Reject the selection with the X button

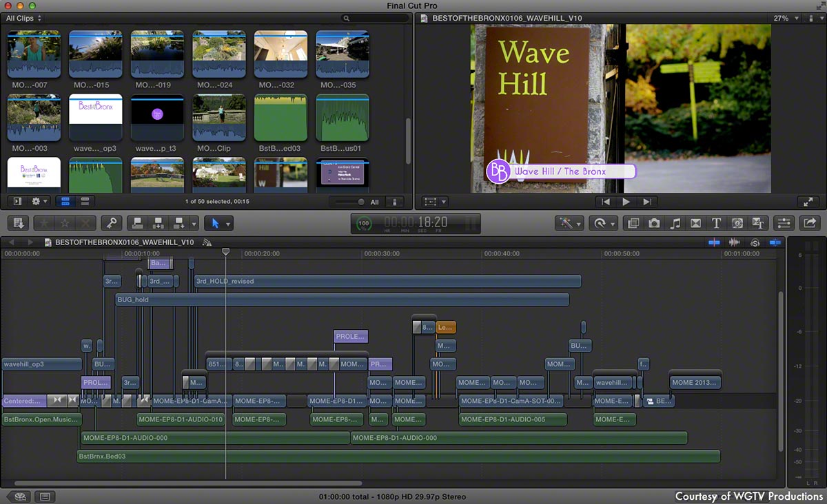click(x=86, y=223)
